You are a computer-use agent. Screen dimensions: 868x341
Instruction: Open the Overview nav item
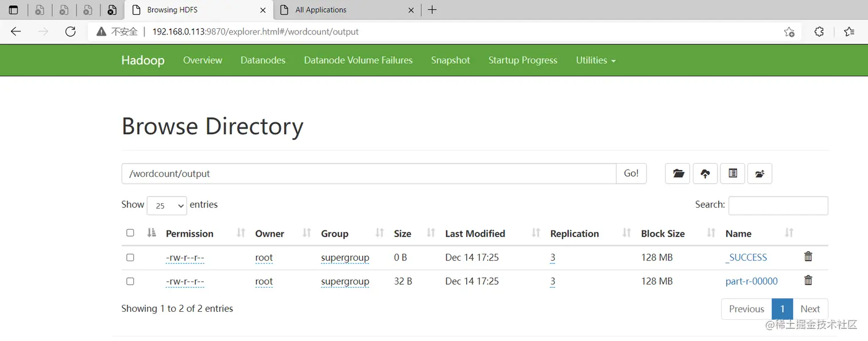[203, 60]
